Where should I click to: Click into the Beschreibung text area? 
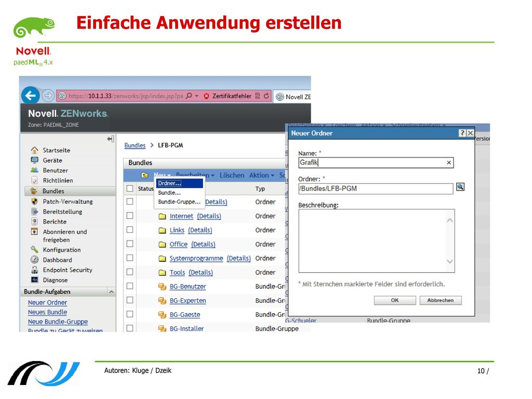point(376,241)
